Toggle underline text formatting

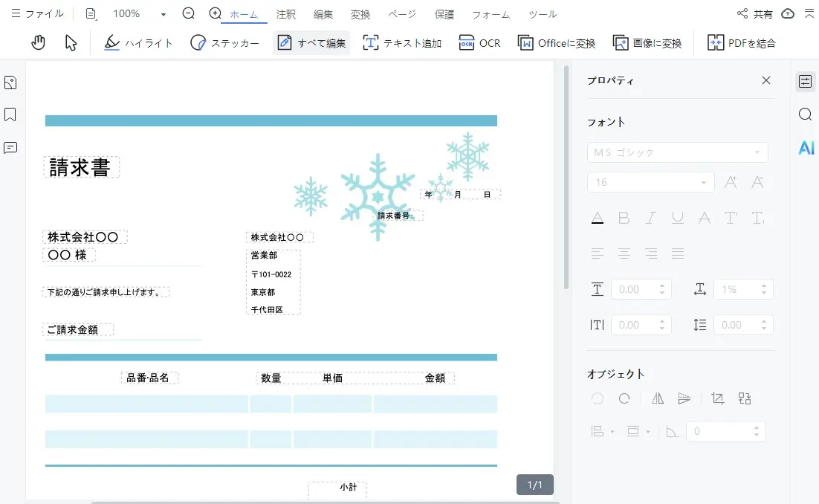(677, 217)
